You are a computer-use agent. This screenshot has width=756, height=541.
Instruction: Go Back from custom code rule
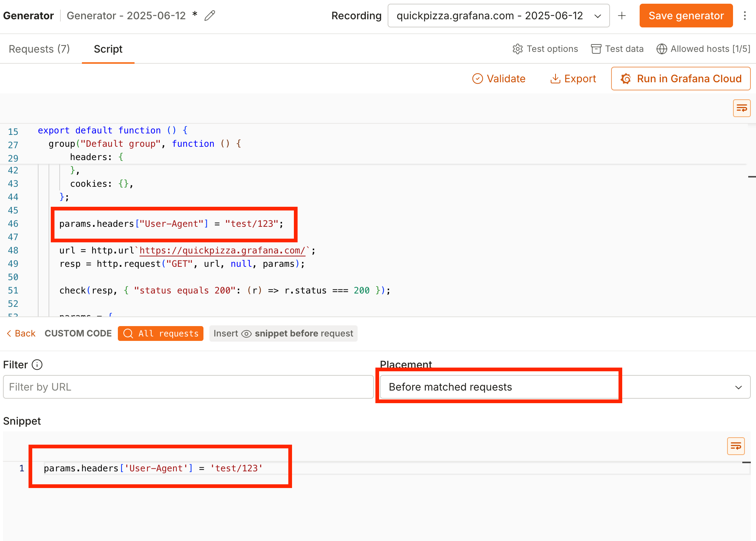coord(21,333)
